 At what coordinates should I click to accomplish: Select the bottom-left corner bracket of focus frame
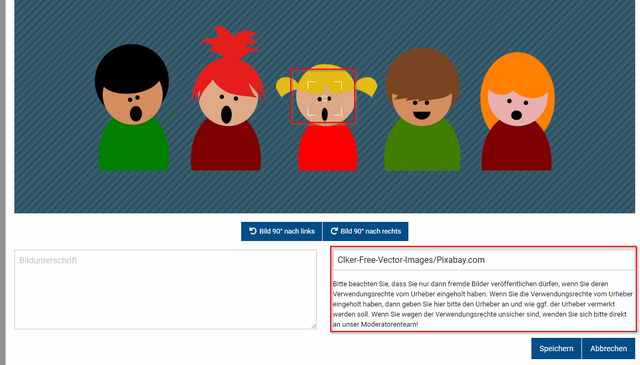(311, 111)
